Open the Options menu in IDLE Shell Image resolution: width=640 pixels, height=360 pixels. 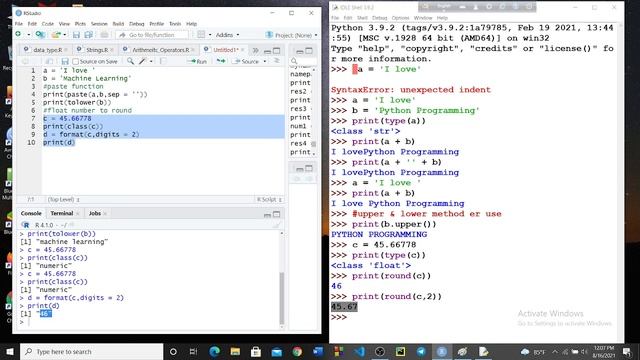pyautogui.click(x=400, y=18)
